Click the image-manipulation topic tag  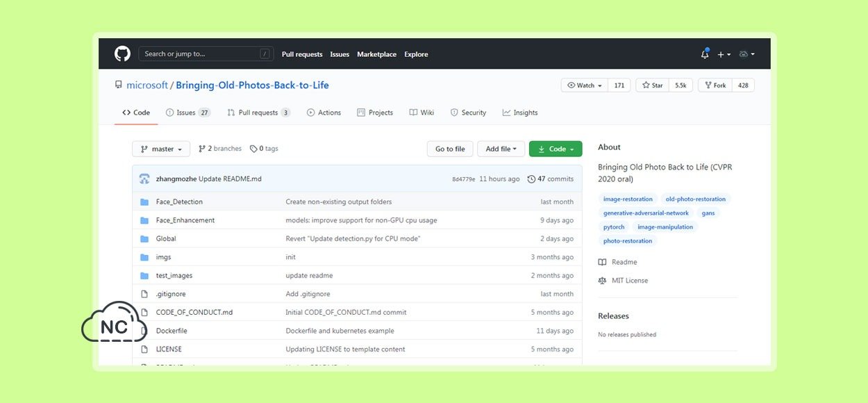[665, 227]
